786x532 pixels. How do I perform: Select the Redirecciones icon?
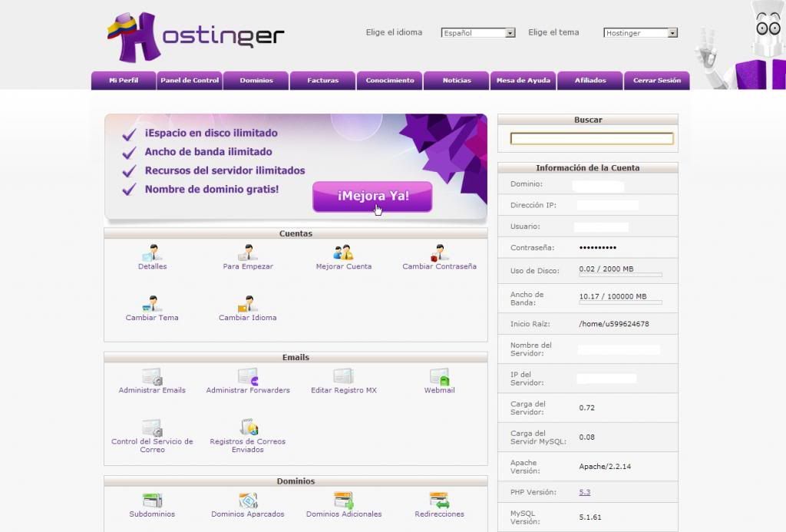[x=439, y=501]
